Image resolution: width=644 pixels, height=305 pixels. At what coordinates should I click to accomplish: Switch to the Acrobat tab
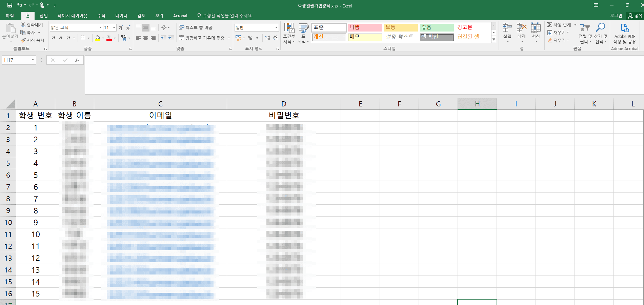coord(180,16)
